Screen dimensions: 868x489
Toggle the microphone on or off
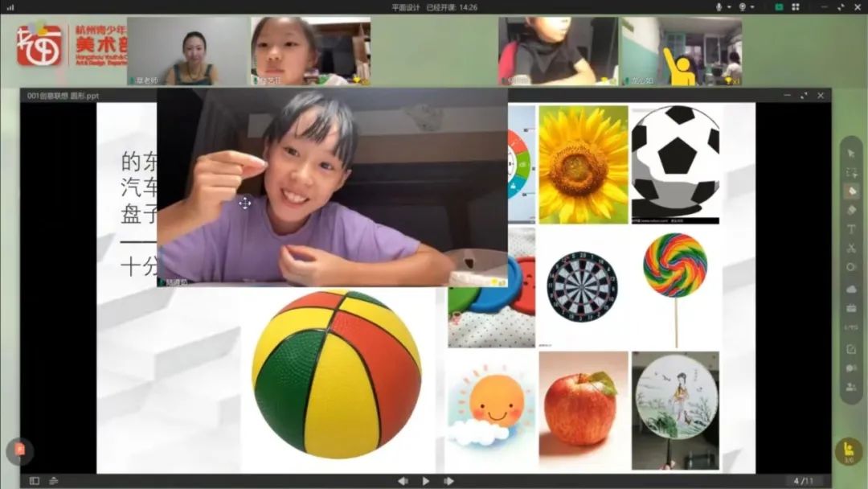[719, 7]
